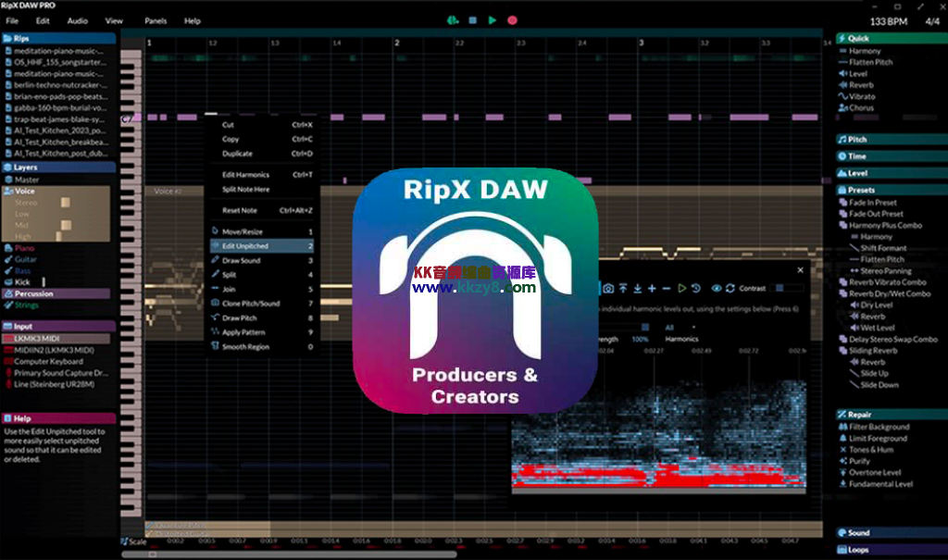Screen dimensions: 948x560
Task: Open the Help menu
Action: click(193, 20)
